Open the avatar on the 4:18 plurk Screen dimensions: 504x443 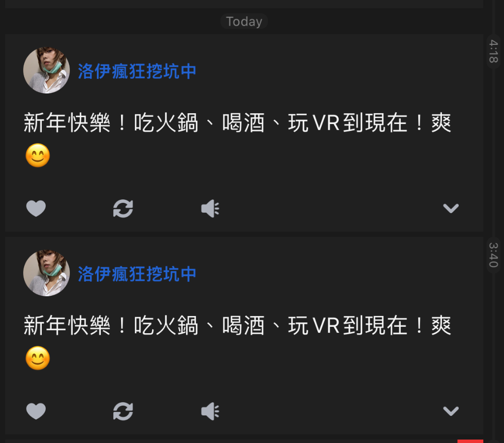(47, 70)
